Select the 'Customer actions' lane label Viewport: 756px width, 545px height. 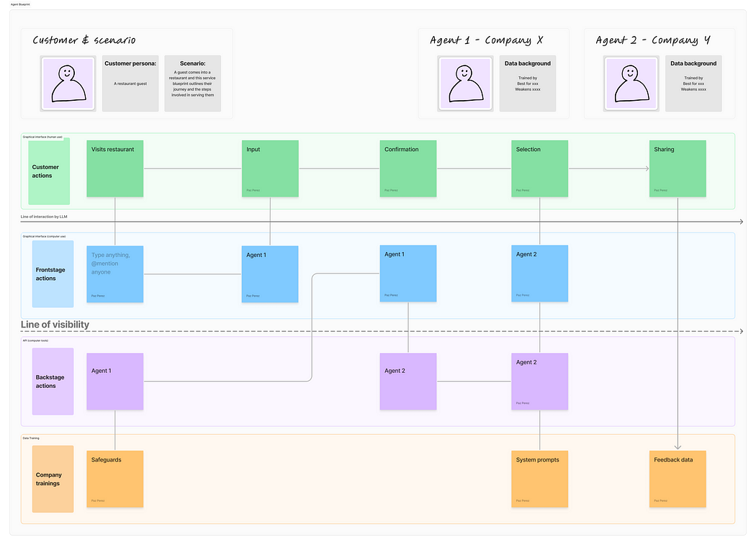(x=49, y=171)
